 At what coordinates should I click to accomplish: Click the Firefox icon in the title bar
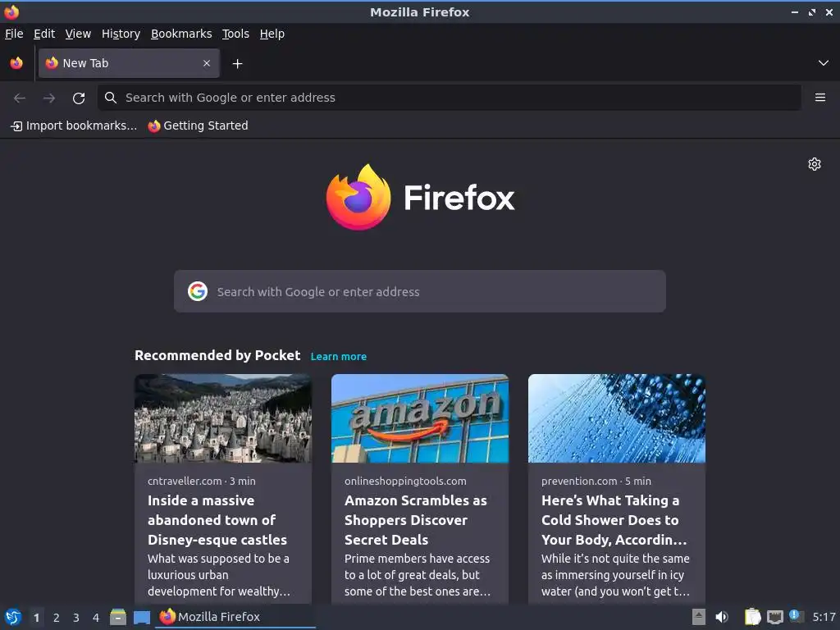pos(11,11)
